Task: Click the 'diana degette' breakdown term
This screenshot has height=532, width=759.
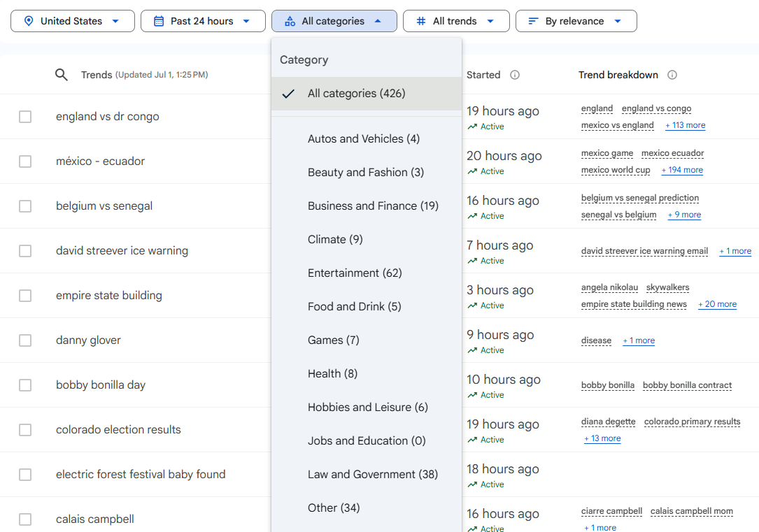Action: tap(608, 422)
